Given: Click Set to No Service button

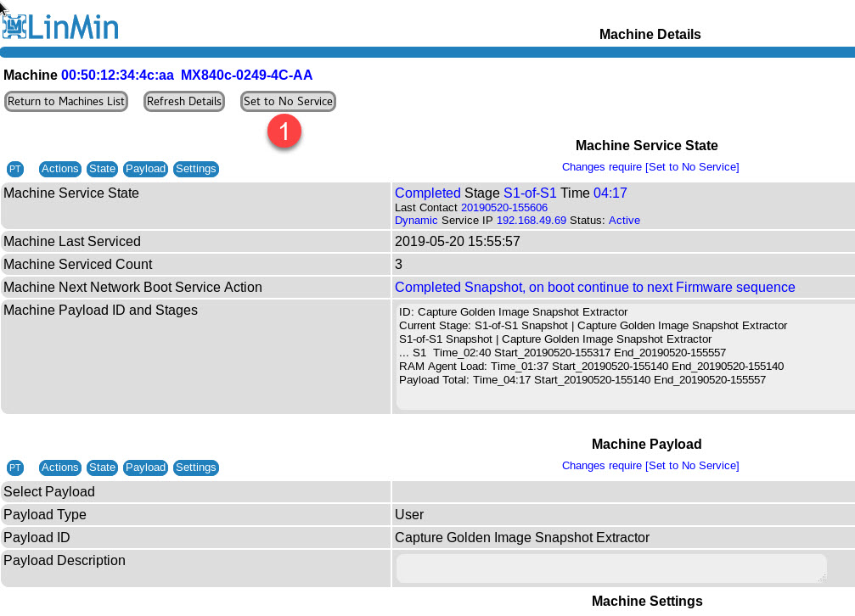Looking at the screenshot, I should [x=288, y=102].
